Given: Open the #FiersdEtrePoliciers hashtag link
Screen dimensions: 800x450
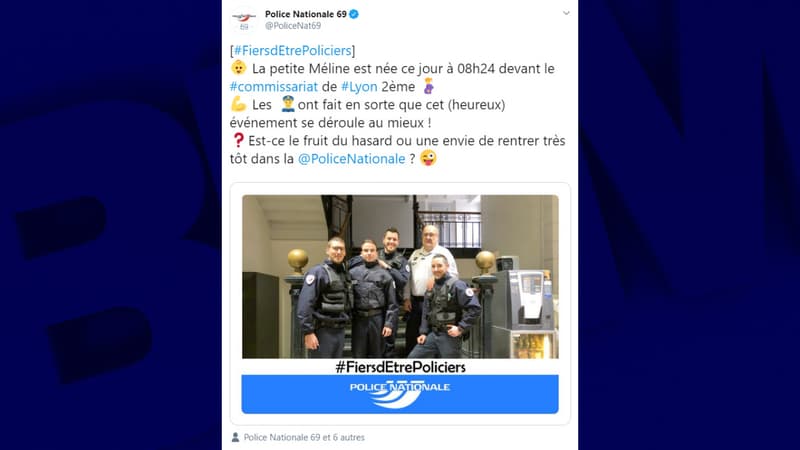Looking at the screenshot, I should point(292,51).
